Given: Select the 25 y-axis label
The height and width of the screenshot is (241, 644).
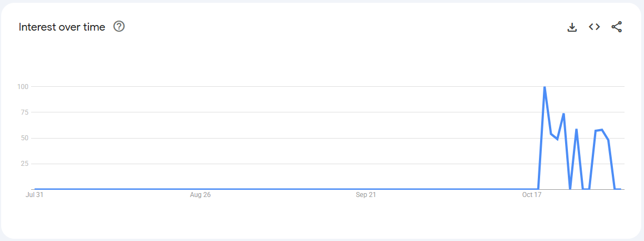Looking at the screenshot, I should coord(24,164).
